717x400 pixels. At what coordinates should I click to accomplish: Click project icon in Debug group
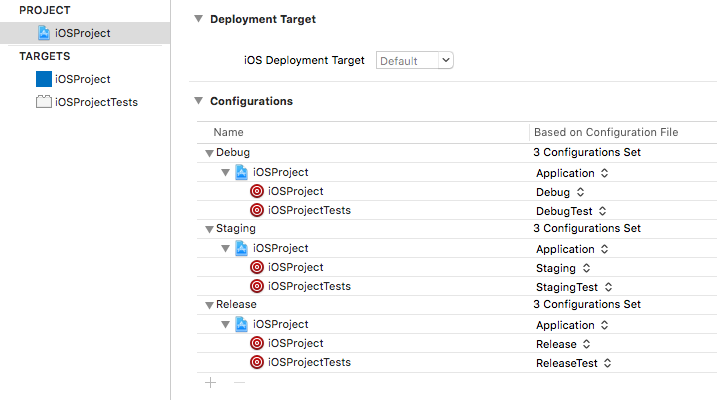(x=241, y=172)
